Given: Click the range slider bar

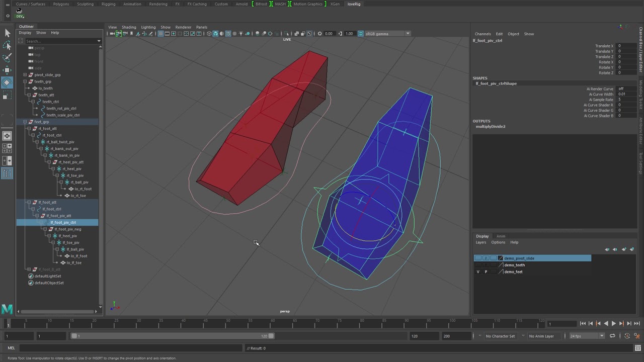Looking at the screenshot, I should click(171, 336).
